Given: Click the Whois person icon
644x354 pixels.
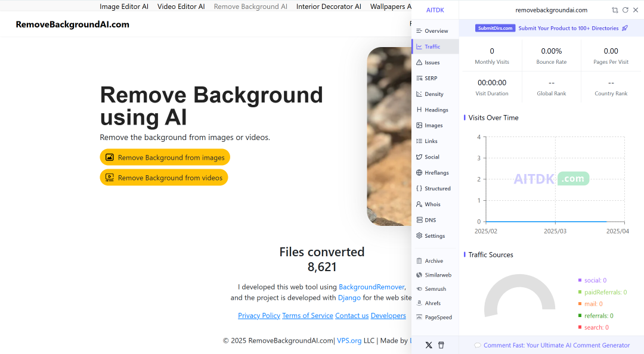Looking at the screenshot, I should [x=419, y=204].
